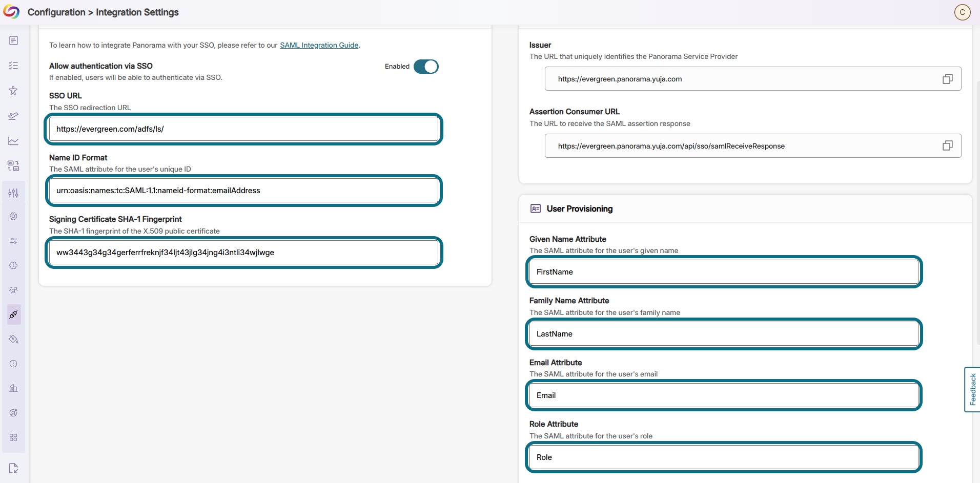
Task: Open the SAML Integration Guide link
Action: pos(319,45)
